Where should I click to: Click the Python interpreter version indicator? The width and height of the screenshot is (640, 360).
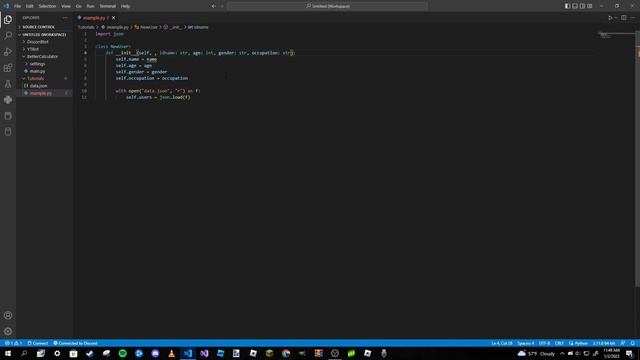click(x=604, y=343)
